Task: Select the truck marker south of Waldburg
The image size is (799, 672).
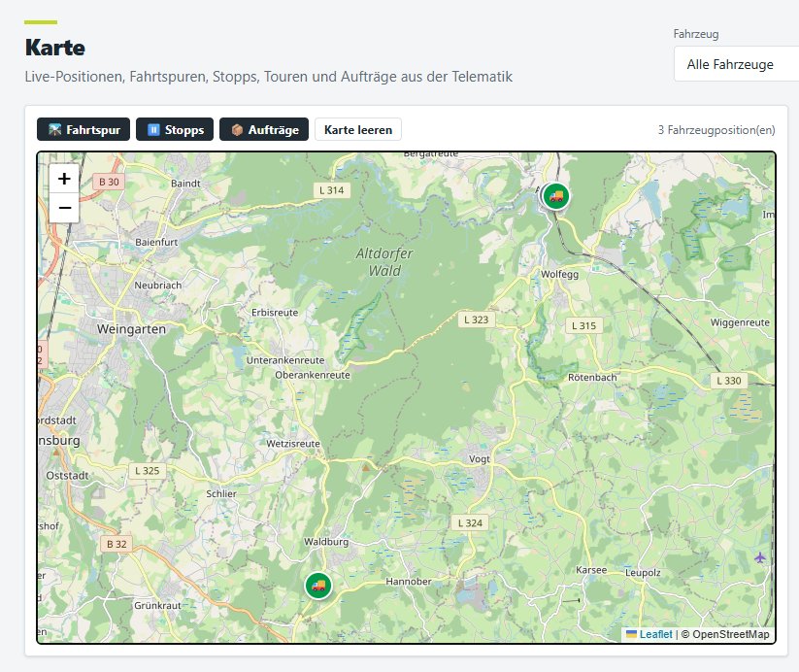Action: [x=318, y=586]
